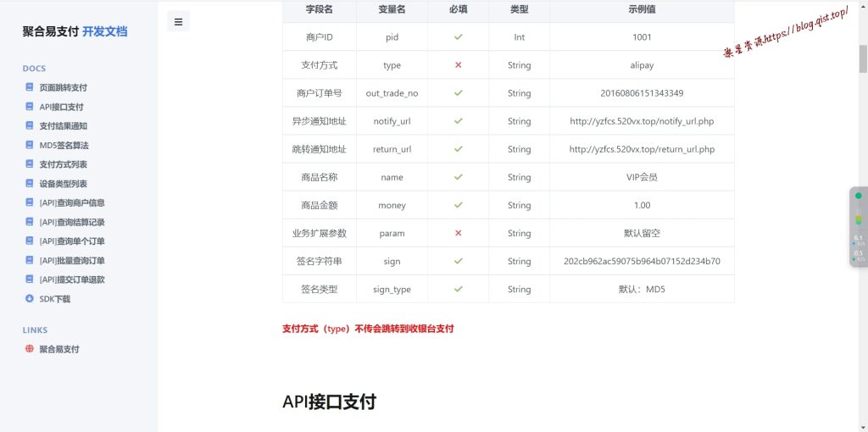868x432 pixels.
Task: Click the document icon beside 支付方式列表
Action: 30,164
